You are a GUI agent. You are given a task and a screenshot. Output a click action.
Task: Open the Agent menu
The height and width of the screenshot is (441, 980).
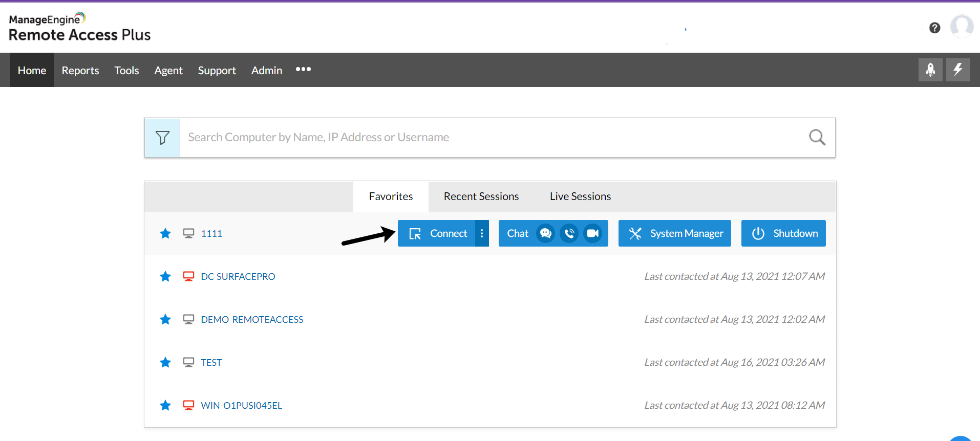pyautogui.click(x=168, y=70)
